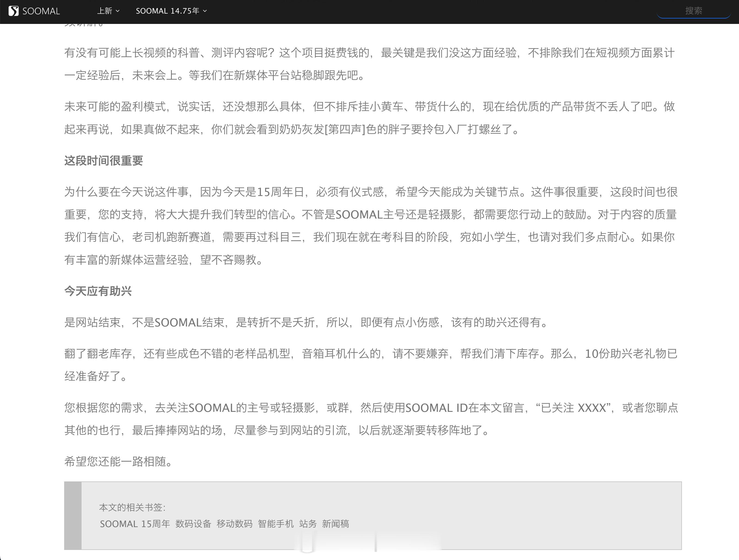Click the SOOMAL logo icon
The width and height of the screenshot is (739, 560).
(14, 11)
